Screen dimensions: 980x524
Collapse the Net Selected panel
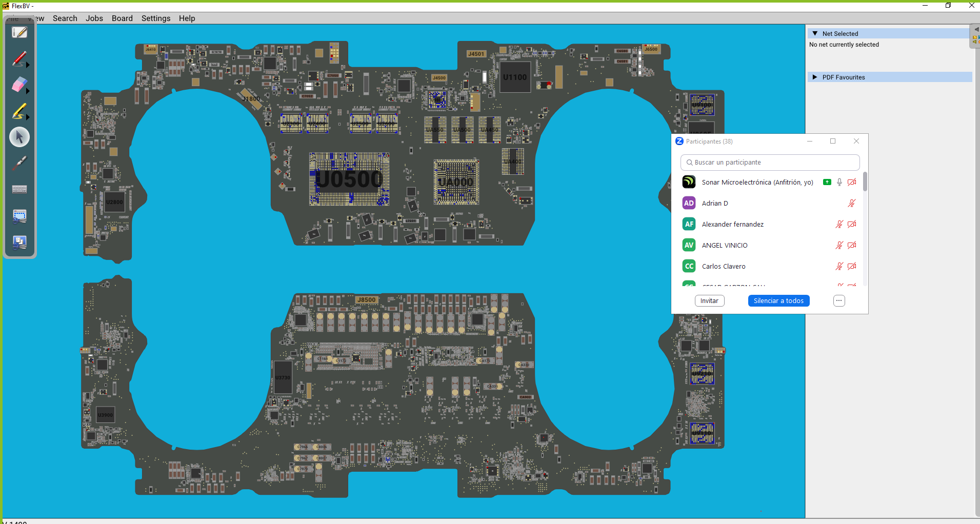click(x=815, y=34)
